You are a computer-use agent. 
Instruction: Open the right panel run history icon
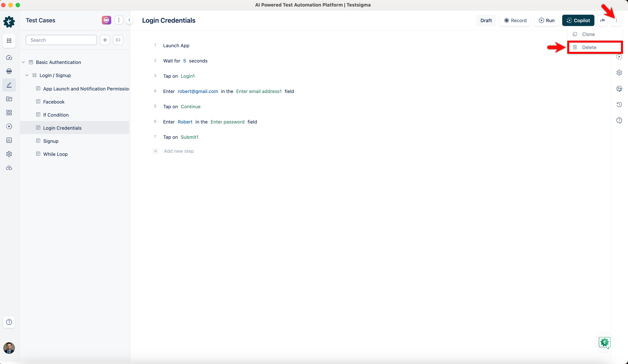tap(619, 57)
